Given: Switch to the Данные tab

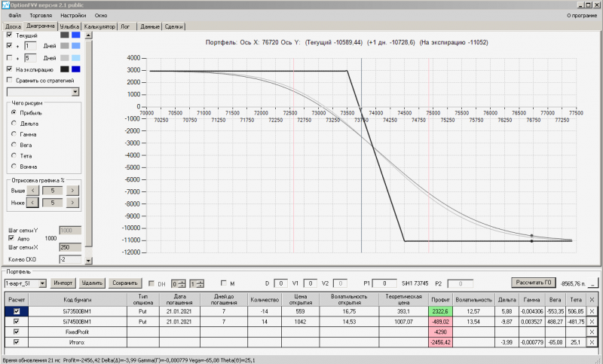Looking at the screenshot, I should pyautogui.click(x=149, y=26).
